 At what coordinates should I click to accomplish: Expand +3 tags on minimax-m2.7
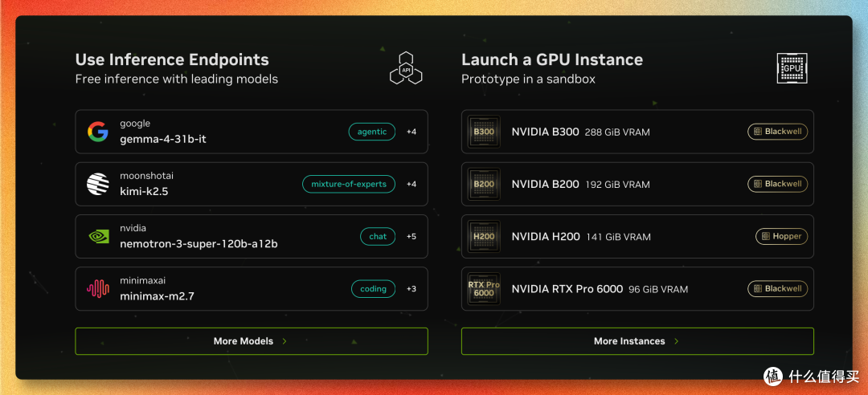411,289
